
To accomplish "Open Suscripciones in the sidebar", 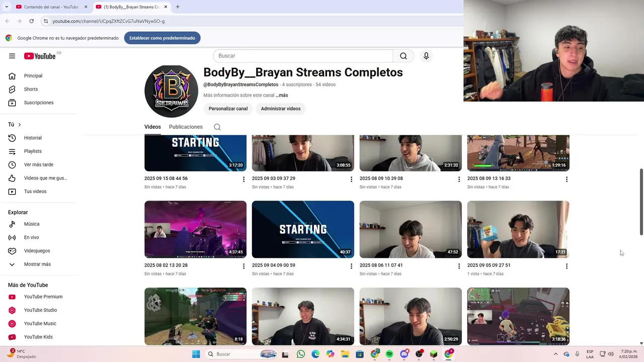I will [x=39, y=103].
